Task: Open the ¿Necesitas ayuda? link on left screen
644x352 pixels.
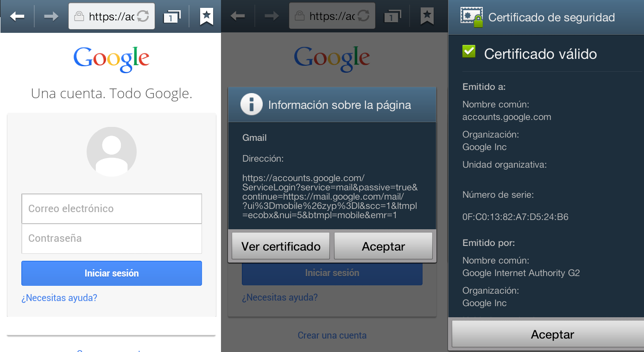Action: pyautogui.click(x=59, y=298)
